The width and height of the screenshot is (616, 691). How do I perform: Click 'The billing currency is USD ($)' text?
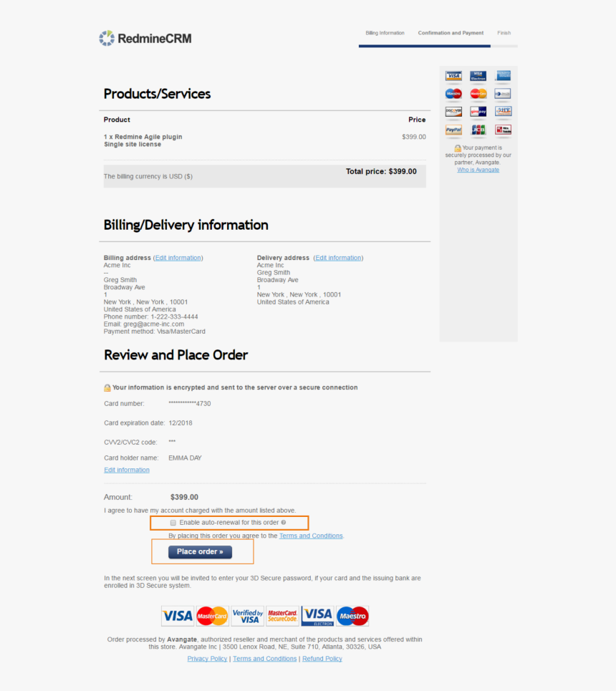(x=148, y=176)
